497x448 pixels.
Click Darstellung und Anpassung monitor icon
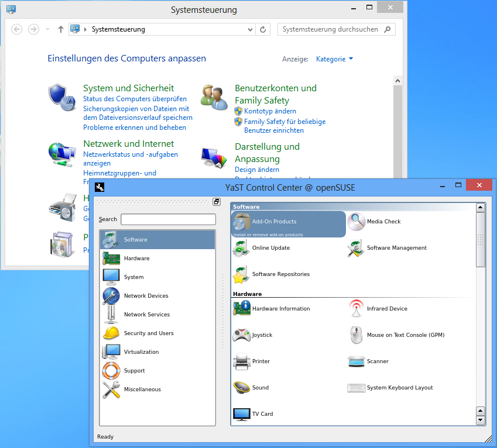[214, 157]
